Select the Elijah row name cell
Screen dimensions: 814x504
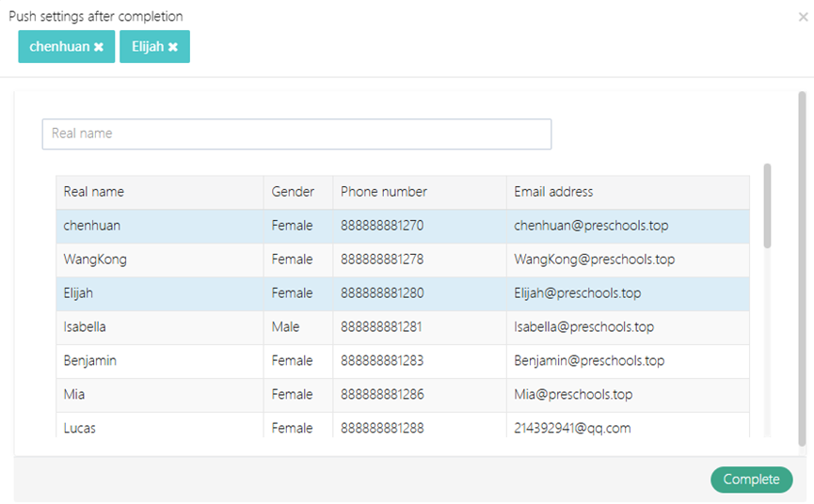160,293
